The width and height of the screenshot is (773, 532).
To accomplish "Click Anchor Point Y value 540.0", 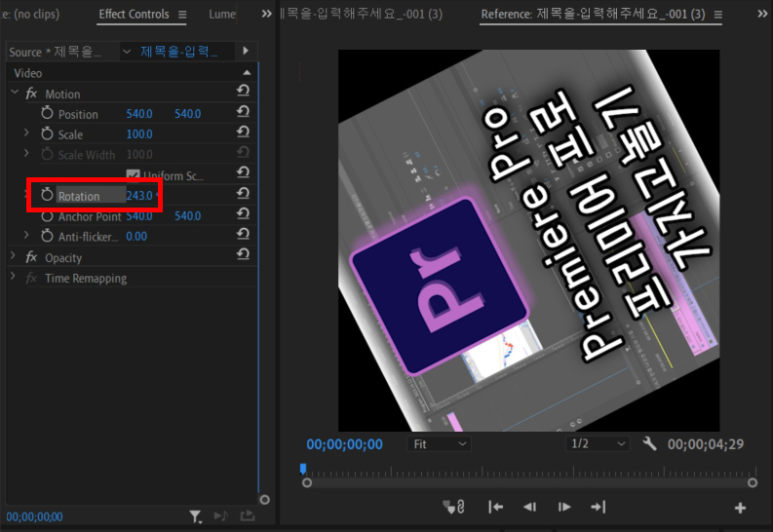I will pos(188,215).
